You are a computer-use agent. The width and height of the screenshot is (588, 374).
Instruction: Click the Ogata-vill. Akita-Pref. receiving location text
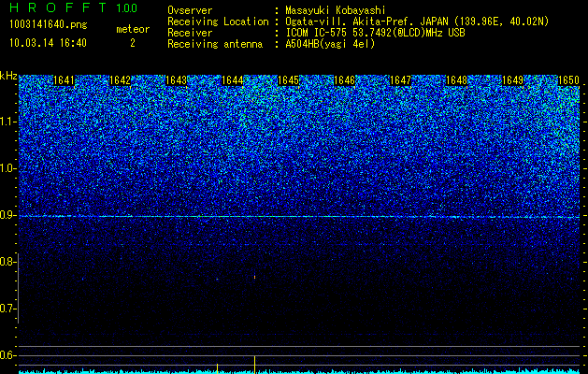(x=417, y=22)
